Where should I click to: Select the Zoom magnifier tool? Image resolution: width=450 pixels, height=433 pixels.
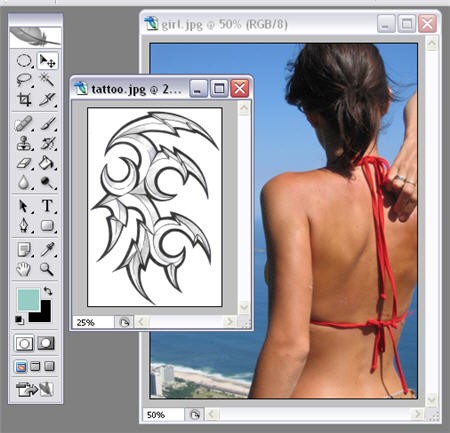click(47, 269)
